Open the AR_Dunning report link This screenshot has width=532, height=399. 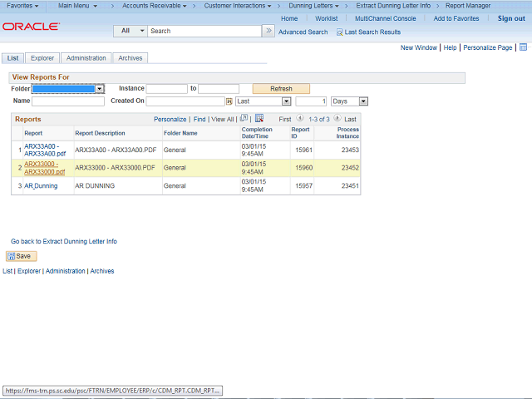click(41, 186)
